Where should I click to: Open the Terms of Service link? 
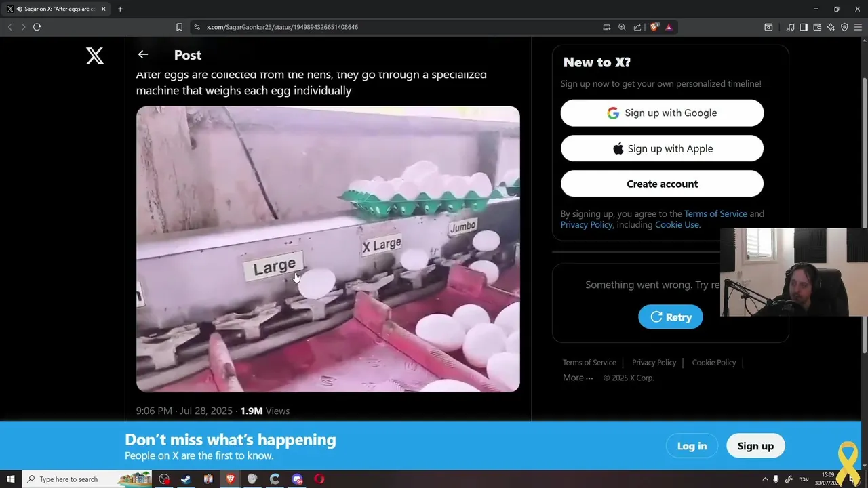589,363
